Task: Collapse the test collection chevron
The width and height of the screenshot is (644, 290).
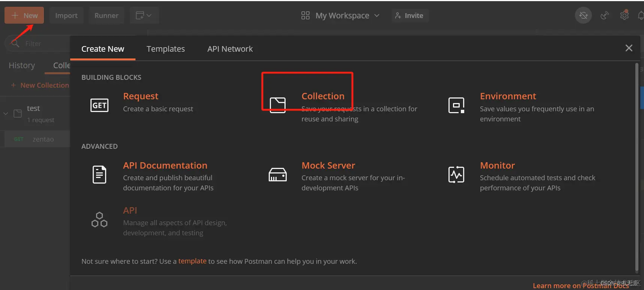Action: (x=6, y=113)
